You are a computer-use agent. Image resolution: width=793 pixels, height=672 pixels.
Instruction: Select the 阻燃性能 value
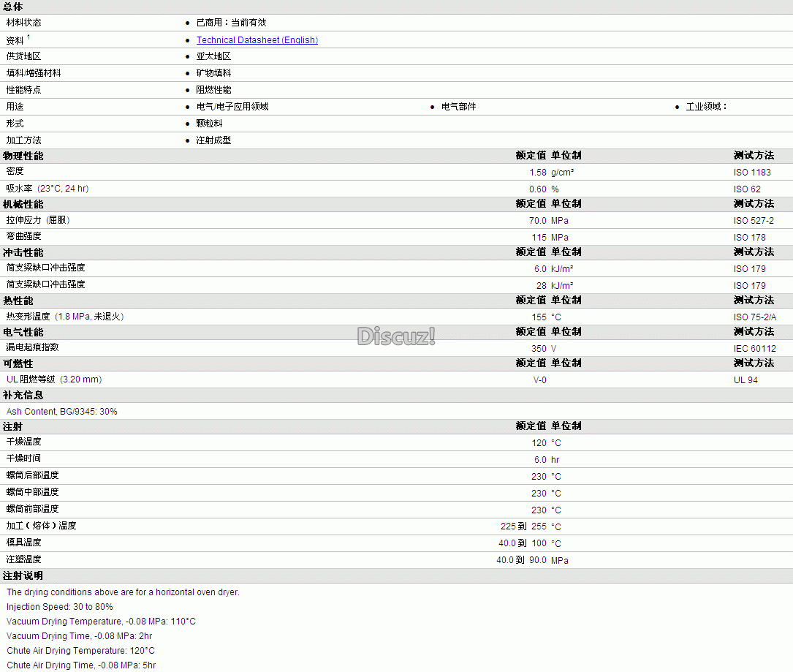pos(213,90)
